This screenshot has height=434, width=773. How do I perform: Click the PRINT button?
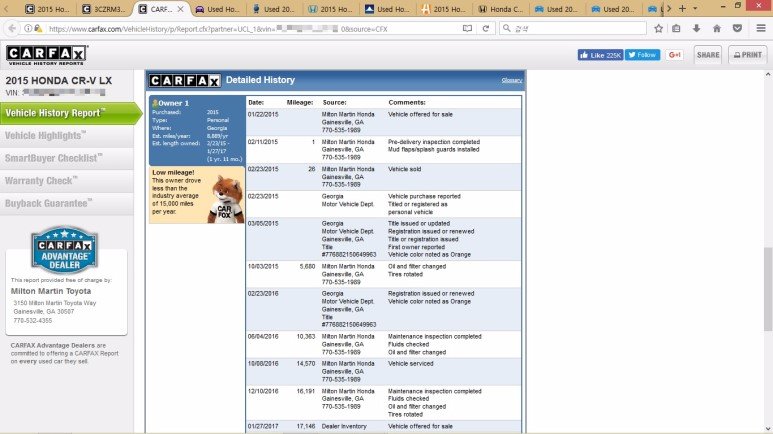(x=747, y=55)
